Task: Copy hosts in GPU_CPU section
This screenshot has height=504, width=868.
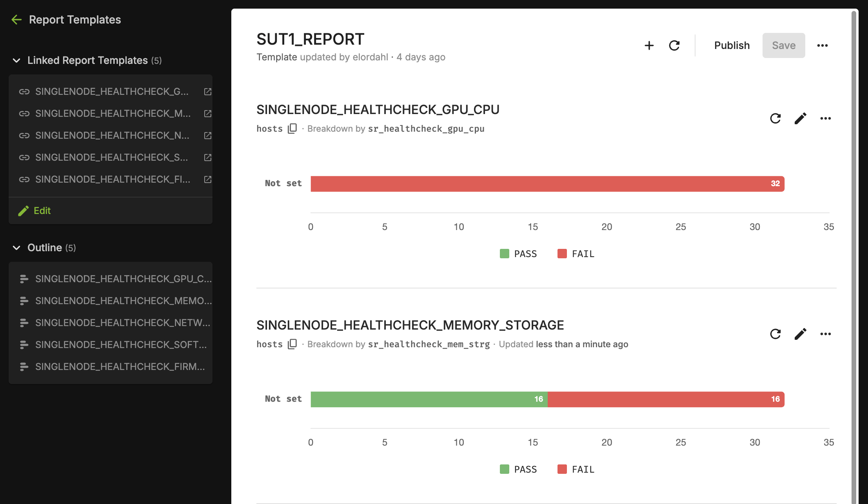Action: tap(292, 129)
